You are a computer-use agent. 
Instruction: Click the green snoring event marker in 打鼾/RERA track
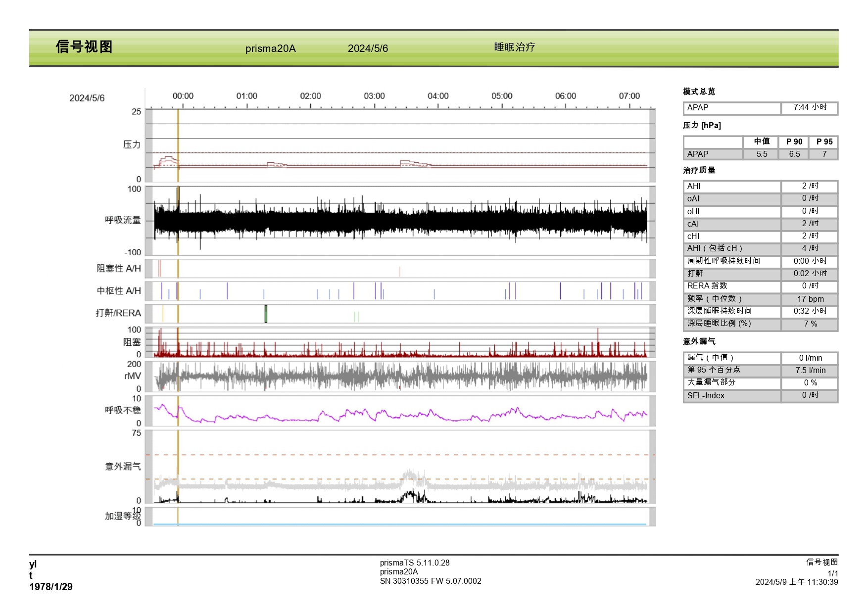(x=266, y=314)
